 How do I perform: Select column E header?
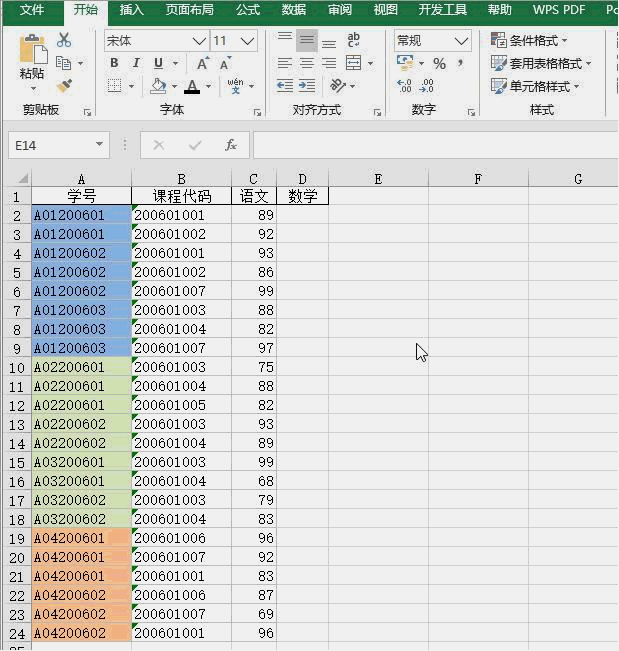coord(378,179)
